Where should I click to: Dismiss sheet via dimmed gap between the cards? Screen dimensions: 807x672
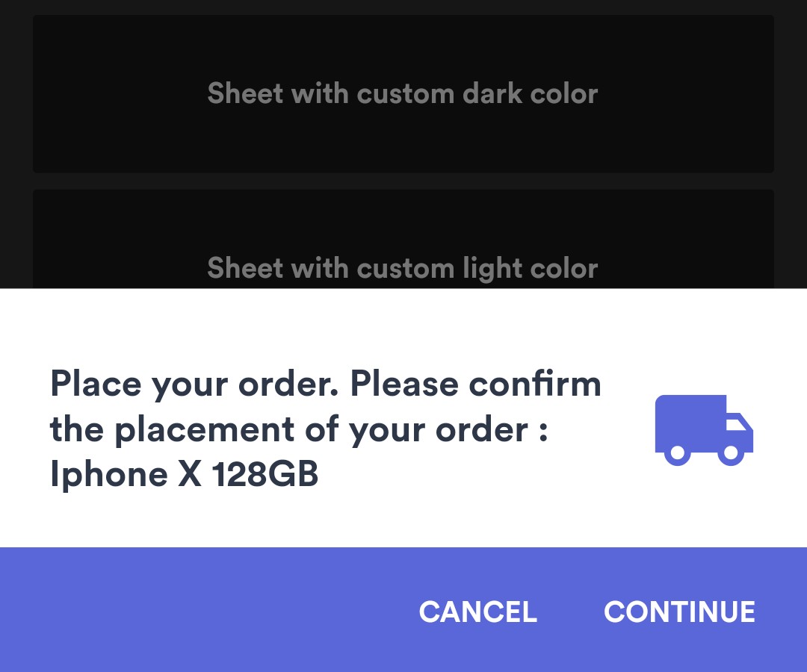click(403, 181)
